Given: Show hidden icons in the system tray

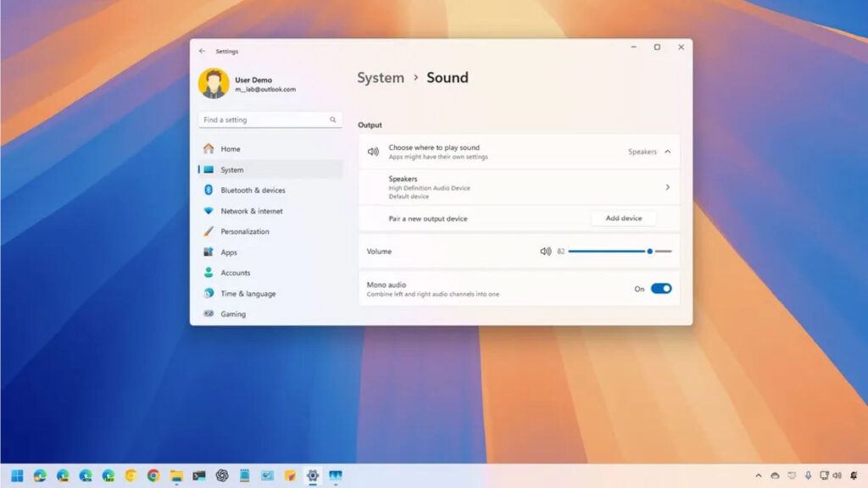Looking at the screenshot, I should (x=759, y=475).
